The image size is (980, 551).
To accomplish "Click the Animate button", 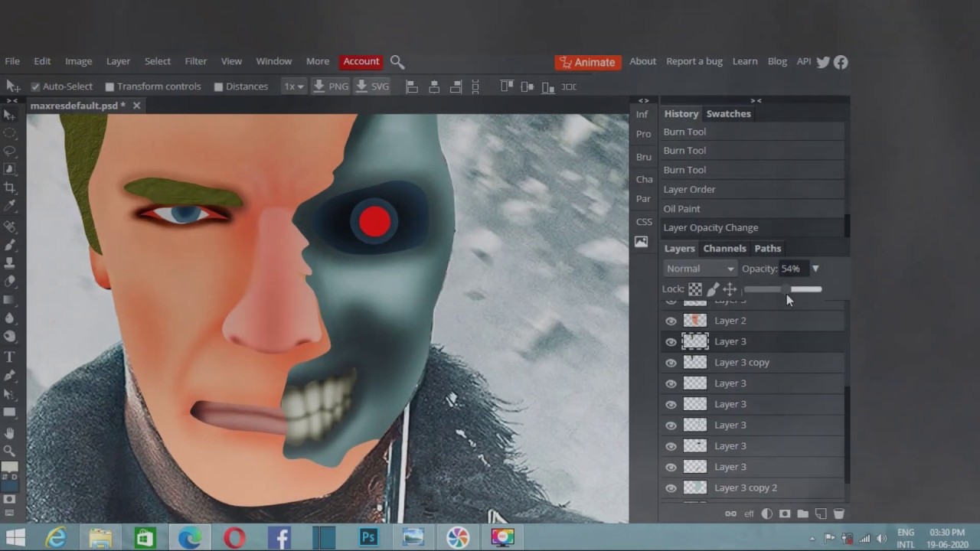I will (587, 62).
